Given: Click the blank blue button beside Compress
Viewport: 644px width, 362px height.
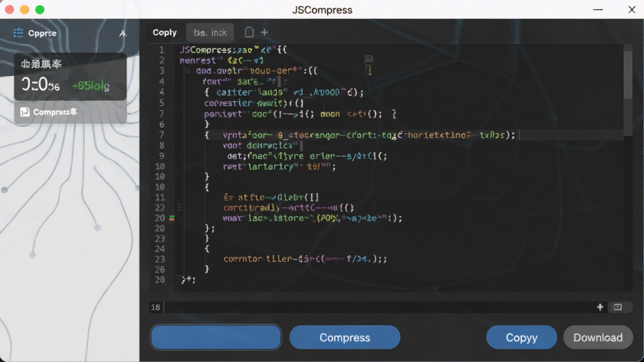Looking at the screenshot, I should point(216,337).
